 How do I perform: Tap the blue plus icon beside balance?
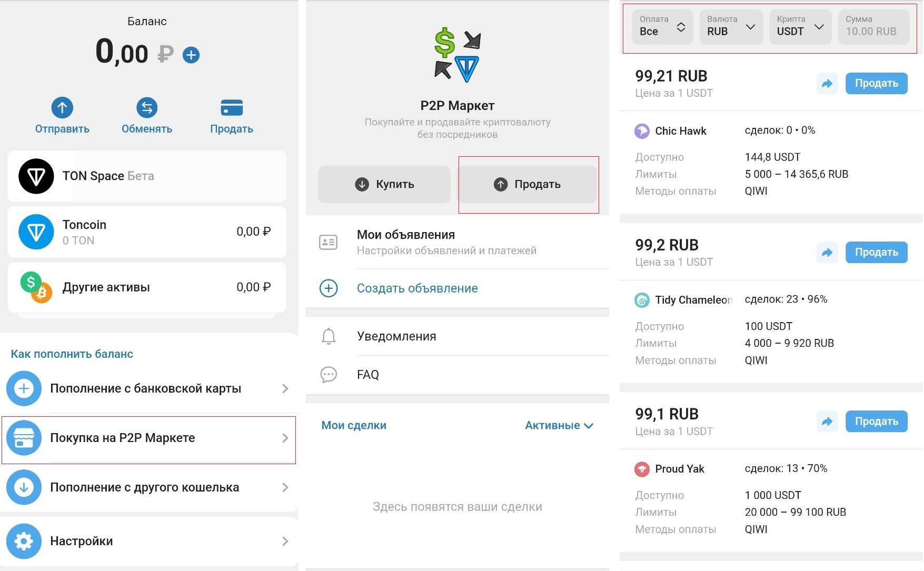click(x=191, y=55)
